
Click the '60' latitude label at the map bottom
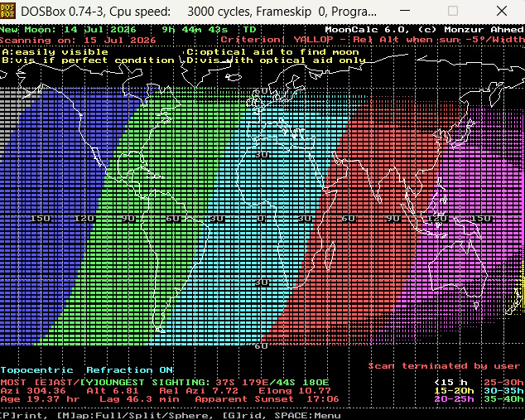261,346
